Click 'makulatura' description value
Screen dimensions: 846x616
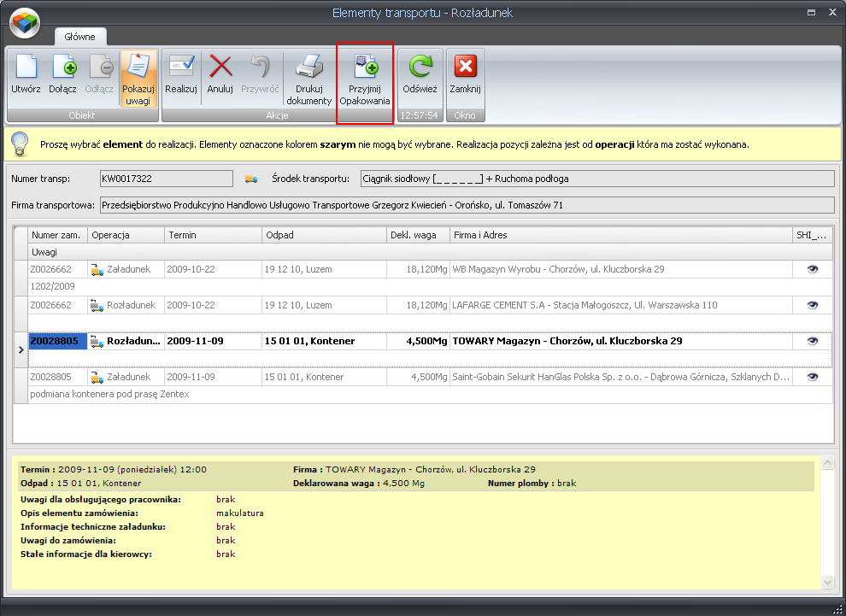(x=240, y=513)
